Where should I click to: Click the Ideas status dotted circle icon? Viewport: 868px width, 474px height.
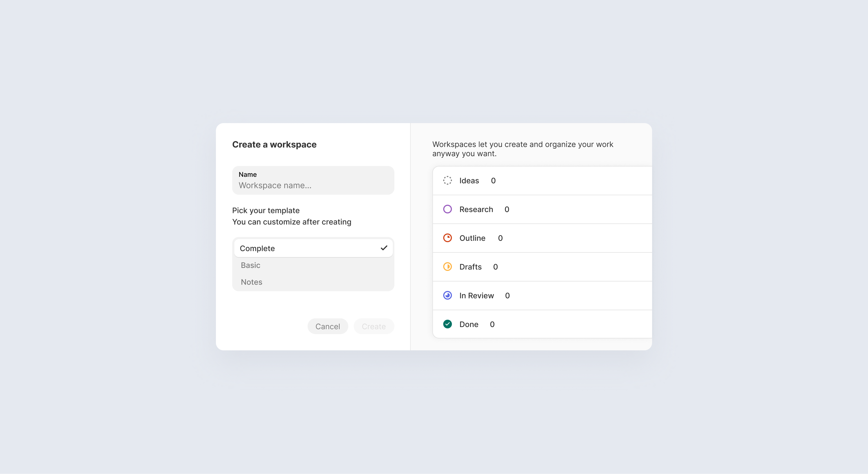447,180
